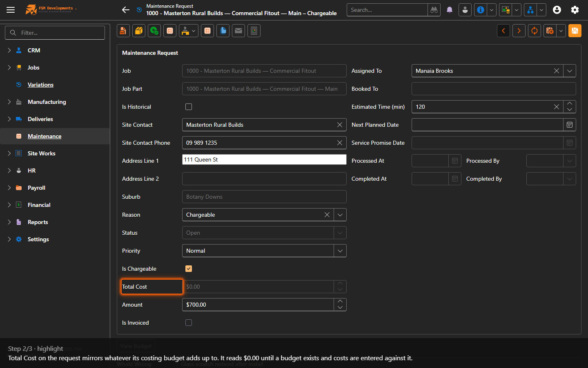Click the back arrow beside title

point(126,10)
